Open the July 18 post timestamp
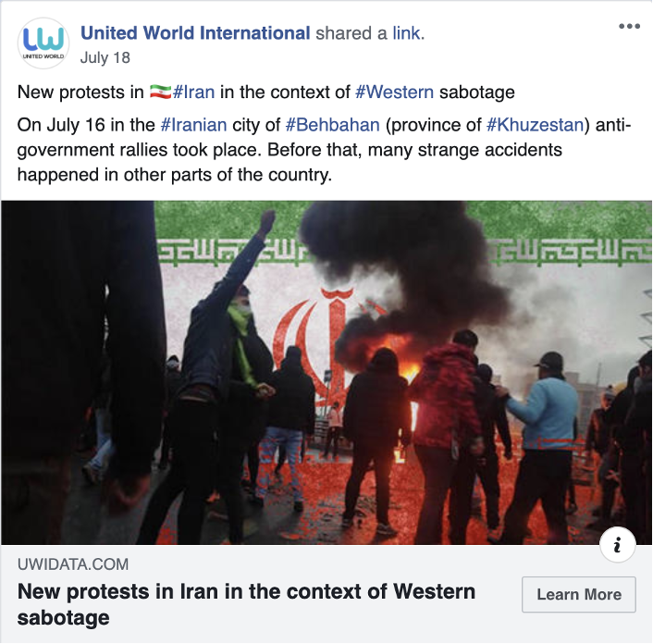This screenshot has height=644, width=653. point(105,57)
